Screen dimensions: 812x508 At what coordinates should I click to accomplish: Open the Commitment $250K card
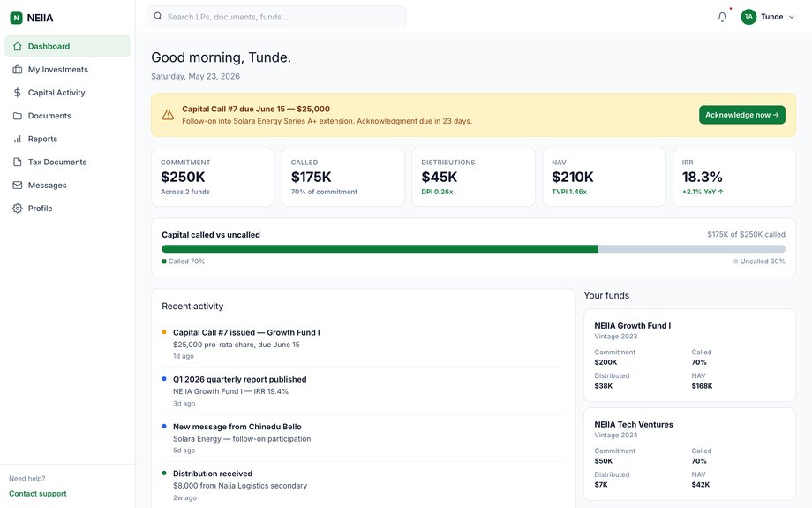[213, 178]
